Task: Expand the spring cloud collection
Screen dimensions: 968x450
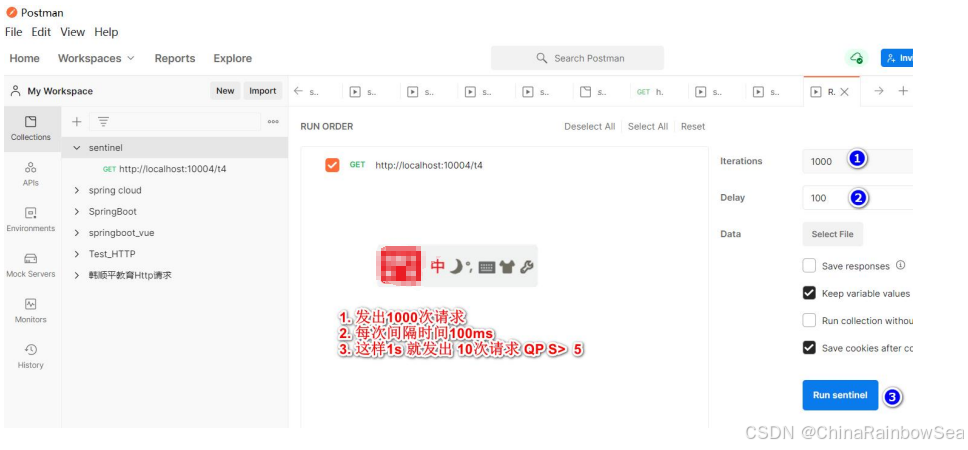Action: click(77, 190)
